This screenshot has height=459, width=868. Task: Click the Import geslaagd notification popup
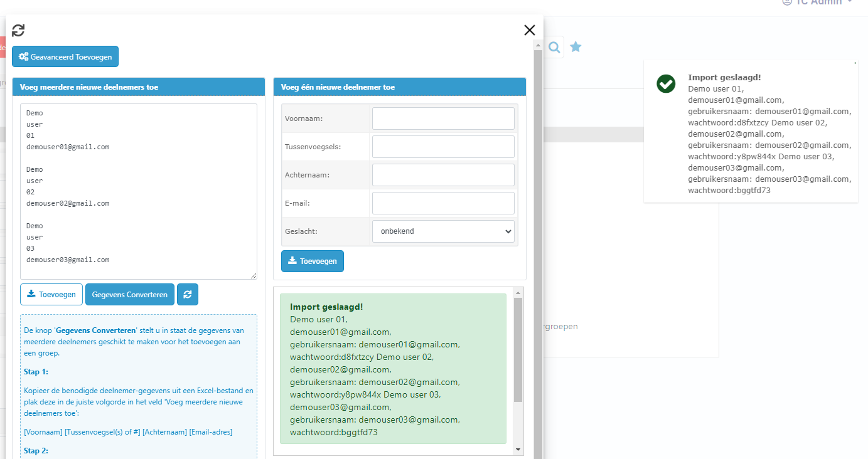[751, 132]
